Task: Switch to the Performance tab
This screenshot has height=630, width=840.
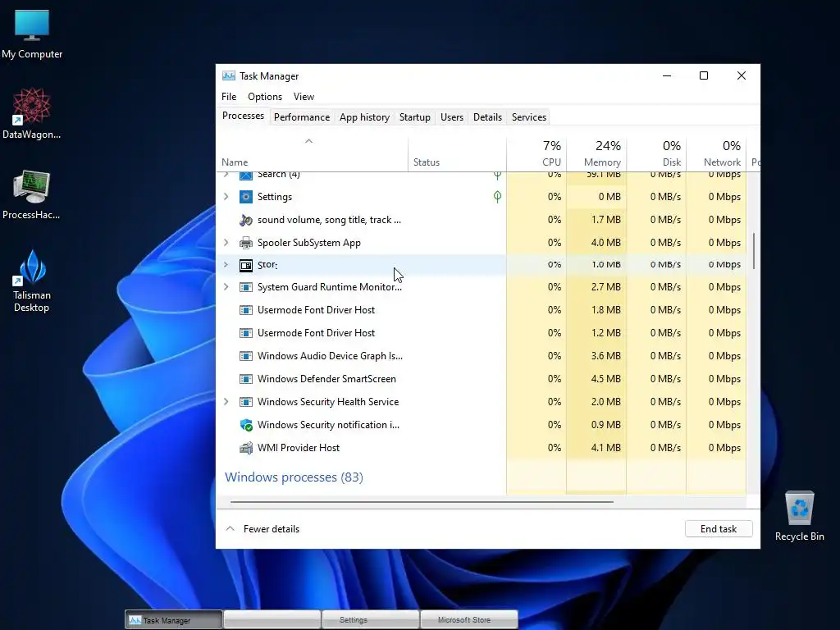Action: (x=302, y=117)
